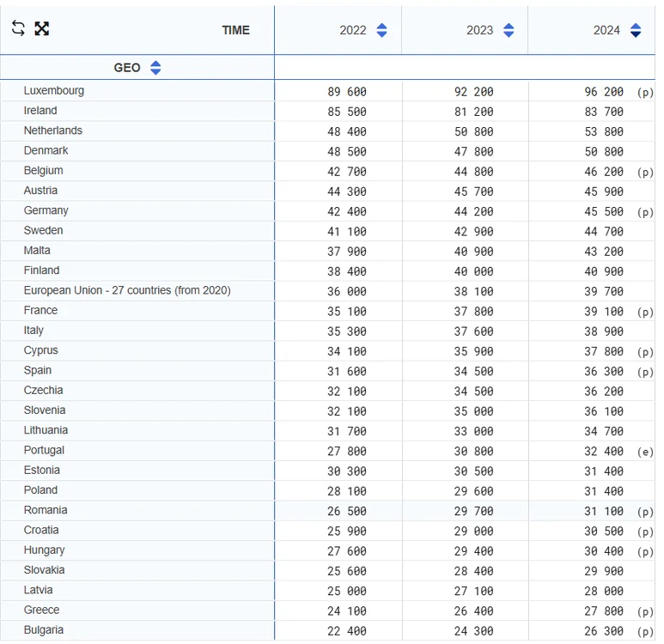Viewport: 664px width, 644px height.
Task: Select the Latvia row label
Action: pos(38,590)
